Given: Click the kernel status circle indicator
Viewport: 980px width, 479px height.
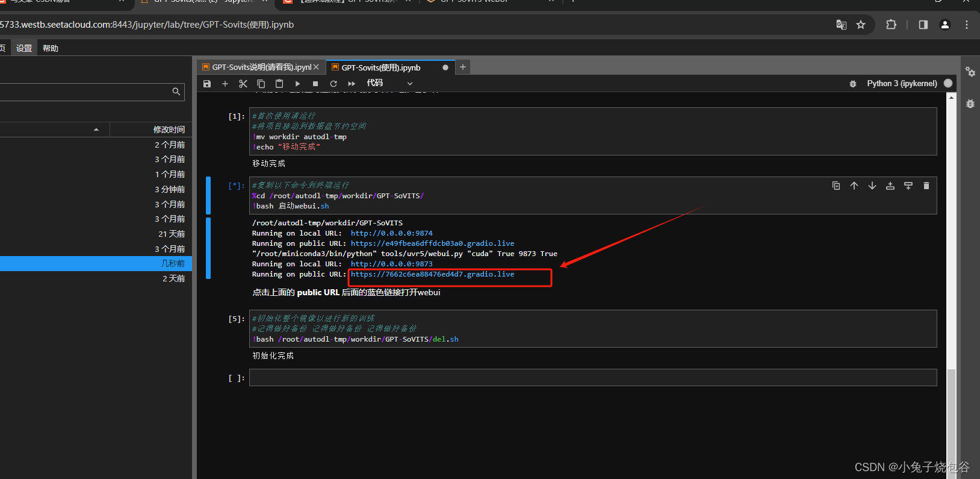Looking at the screenshot, I should tap(948, 83).
